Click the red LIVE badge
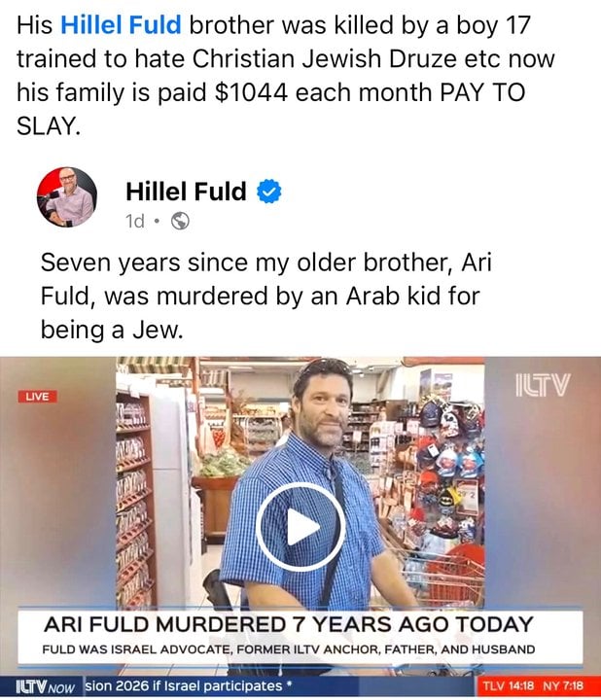The image size is (601, 700). [x=38, y=397]
